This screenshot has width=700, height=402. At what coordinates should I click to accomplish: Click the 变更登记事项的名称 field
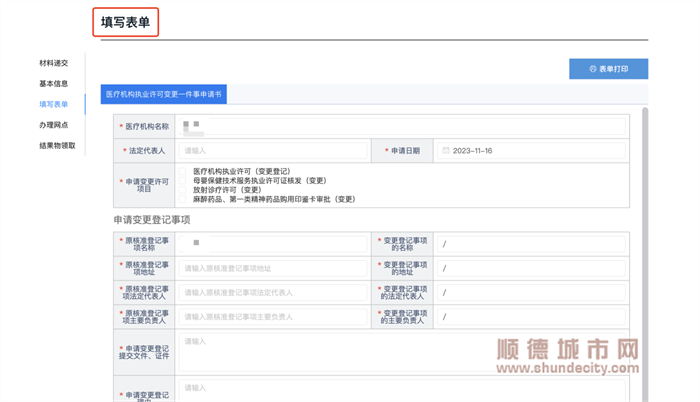pyautogui.click(x=532, y=244)
